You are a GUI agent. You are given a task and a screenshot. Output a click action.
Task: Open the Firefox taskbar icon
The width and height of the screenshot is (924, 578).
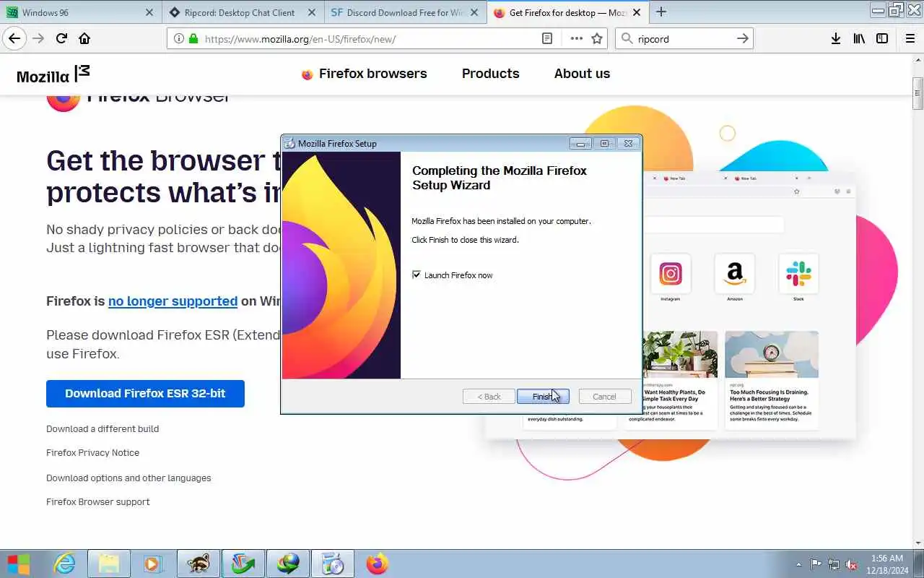(x=377, y=564)
